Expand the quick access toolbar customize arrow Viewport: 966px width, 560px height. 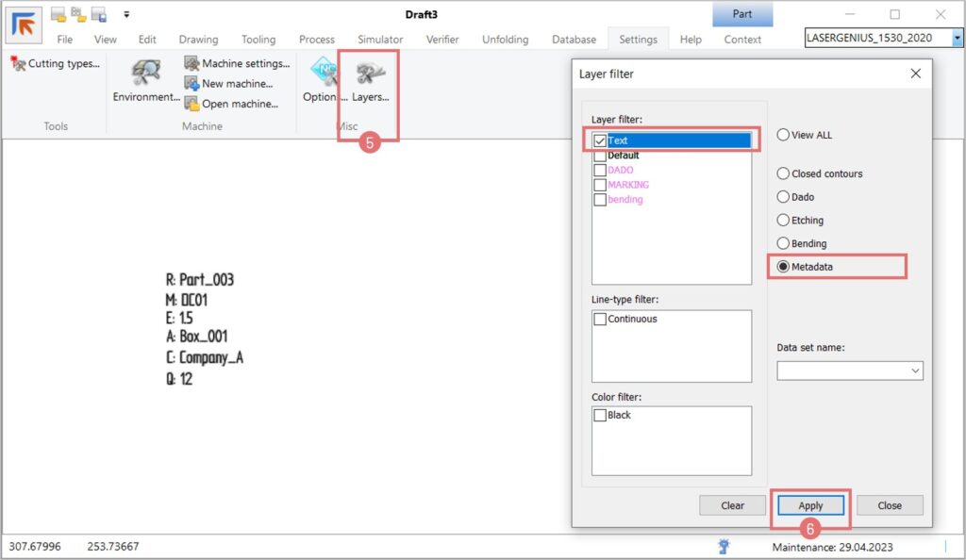126,15
